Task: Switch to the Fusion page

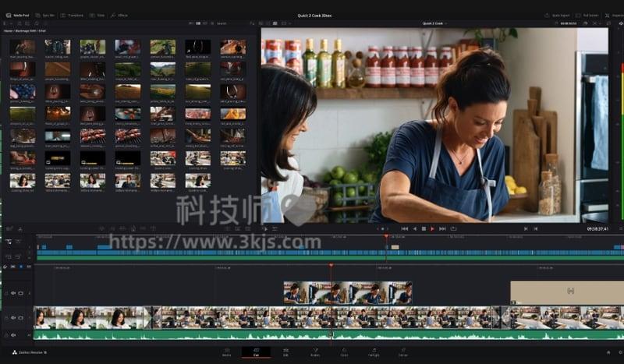Action: coord(315,352)
